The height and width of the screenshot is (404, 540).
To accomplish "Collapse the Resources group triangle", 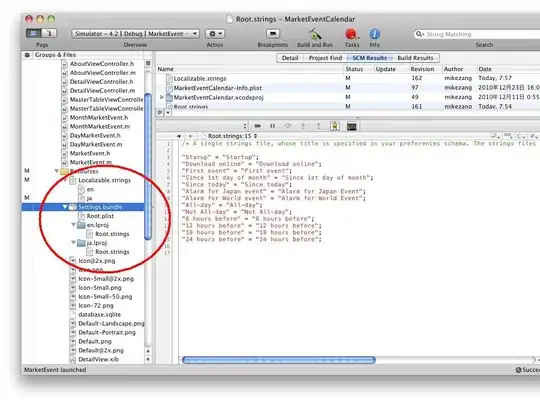I will (56, 171).
